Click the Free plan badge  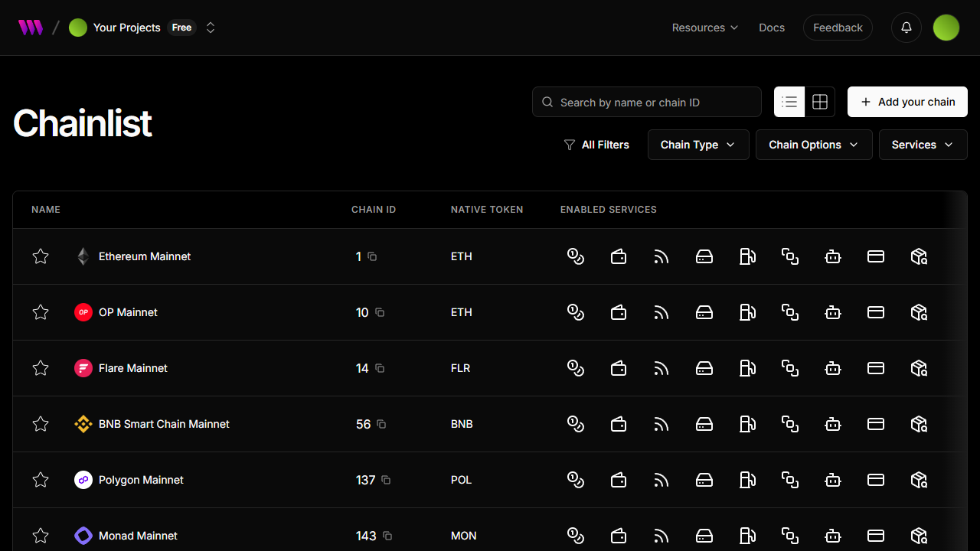181,28
